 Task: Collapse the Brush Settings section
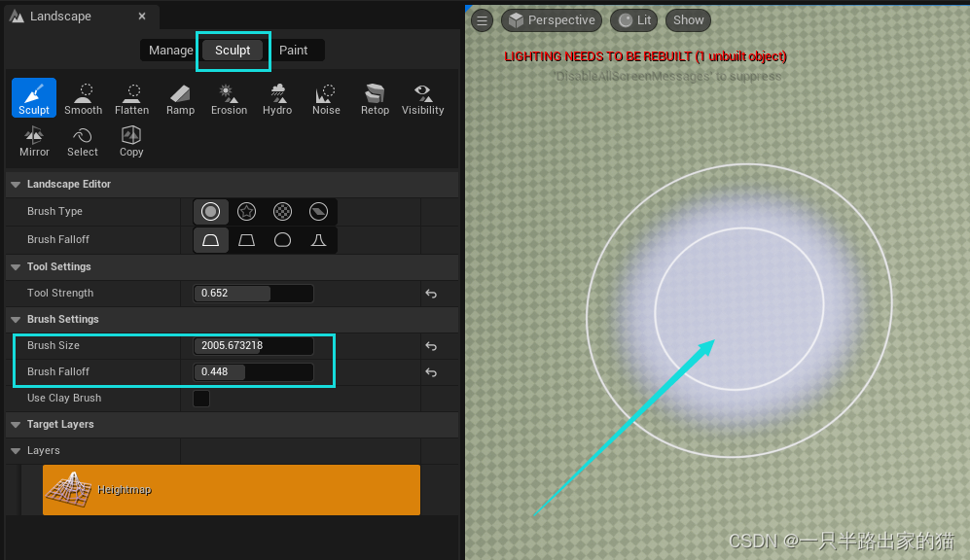[x=17, y=320]
